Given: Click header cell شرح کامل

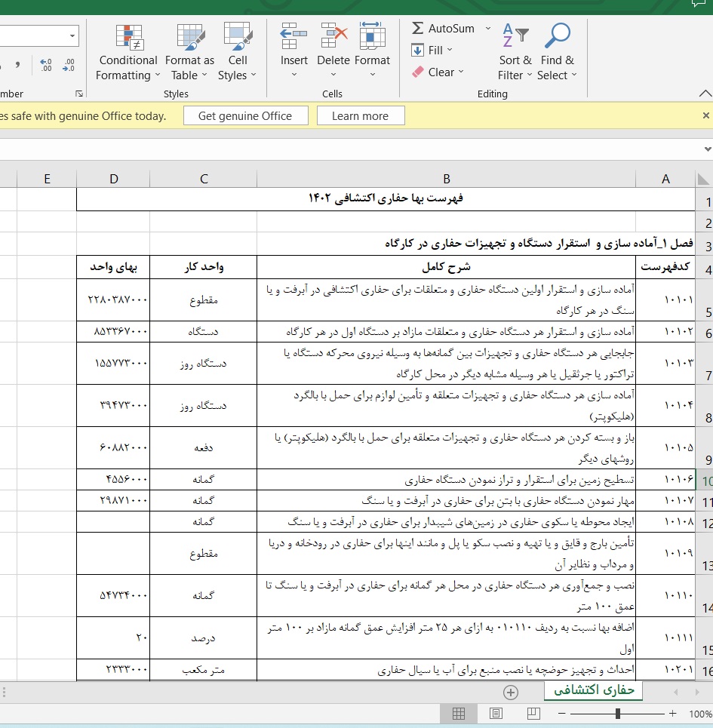Looking at the screenshot, I should (446, 267).
